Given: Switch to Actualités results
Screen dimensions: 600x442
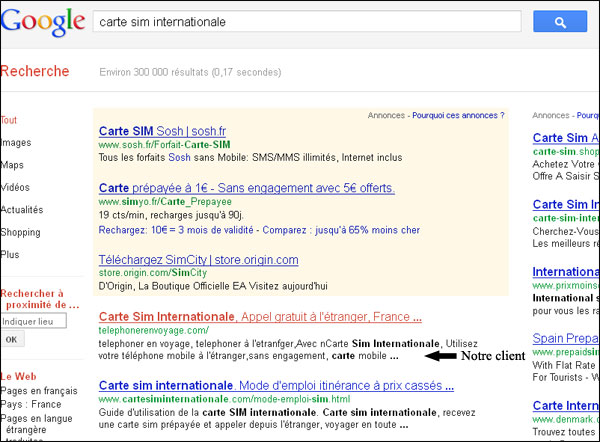Looking at the screenshot, I should tap(22, 210).
